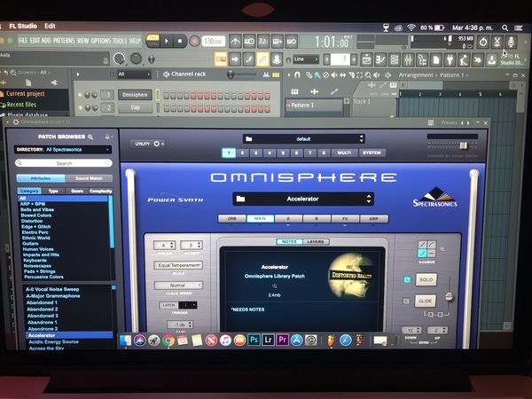532x399 pixels.
Task: Enable the link (chain) snap icon
Action: [262, 59]
